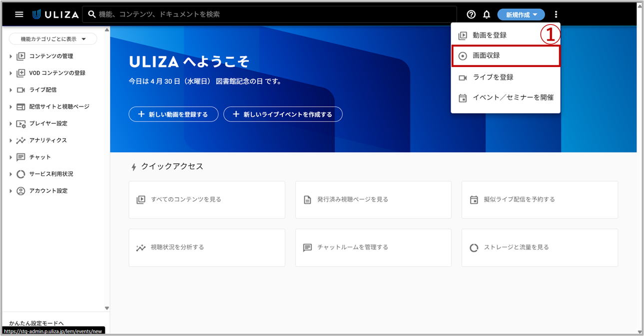Select 画面収録 from the menu
Image resolution: width=644 pixels, height=336 pixels.
(x=506, y=56)
